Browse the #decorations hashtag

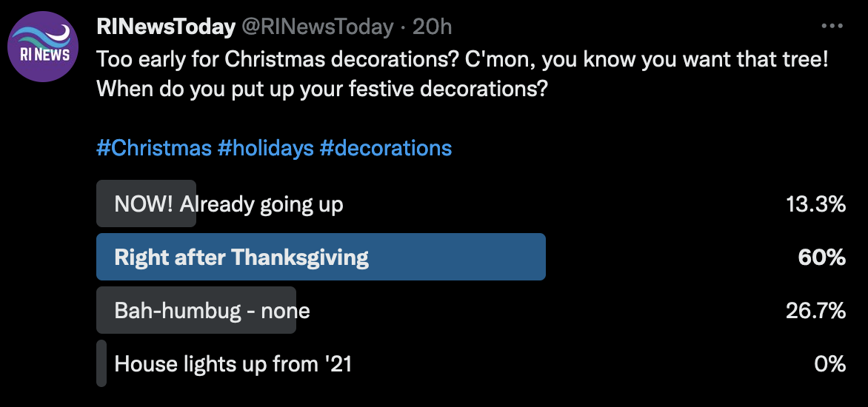(385, 148)
